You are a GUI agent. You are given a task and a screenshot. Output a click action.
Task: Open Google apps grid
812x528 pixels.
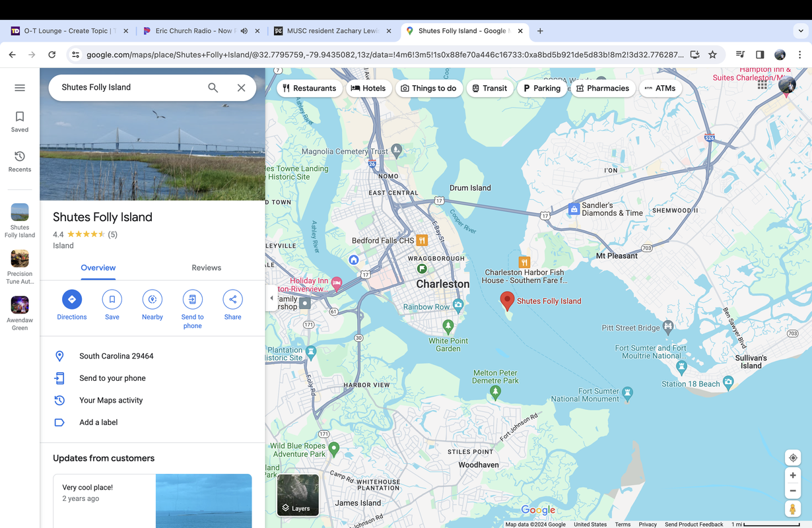762,84
